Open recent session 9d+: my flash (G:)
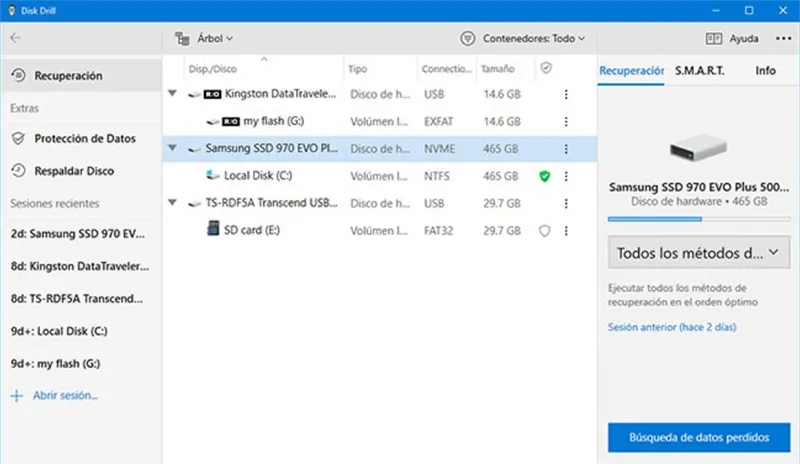This screenshot has height=464, width=800. point(56,363)
